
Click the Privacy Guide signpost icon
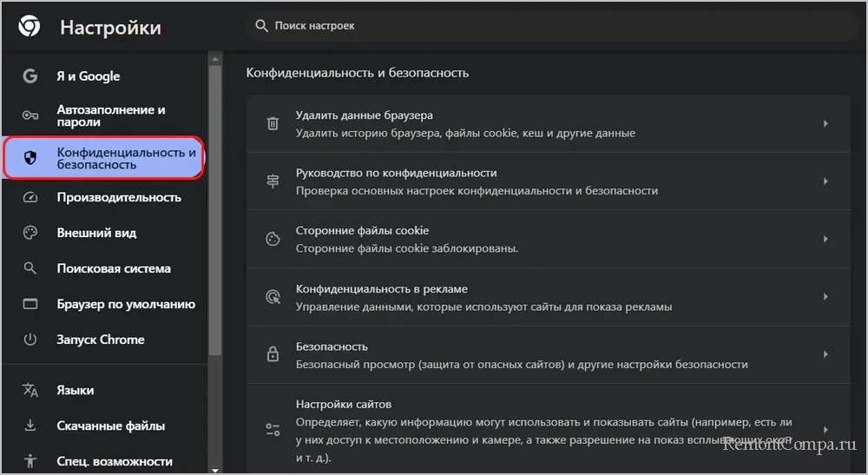click(273, 181)
